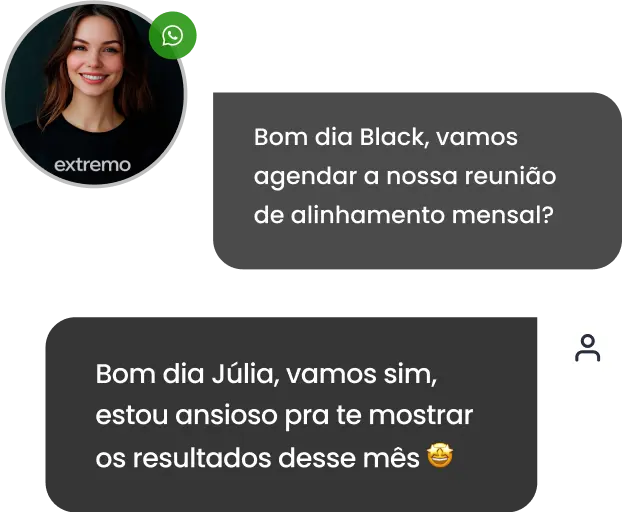Image resolution: width=623 pixels, height=513 pixels.
Task: Click the user silhouette icon beside reply
Action: [588, 348]
